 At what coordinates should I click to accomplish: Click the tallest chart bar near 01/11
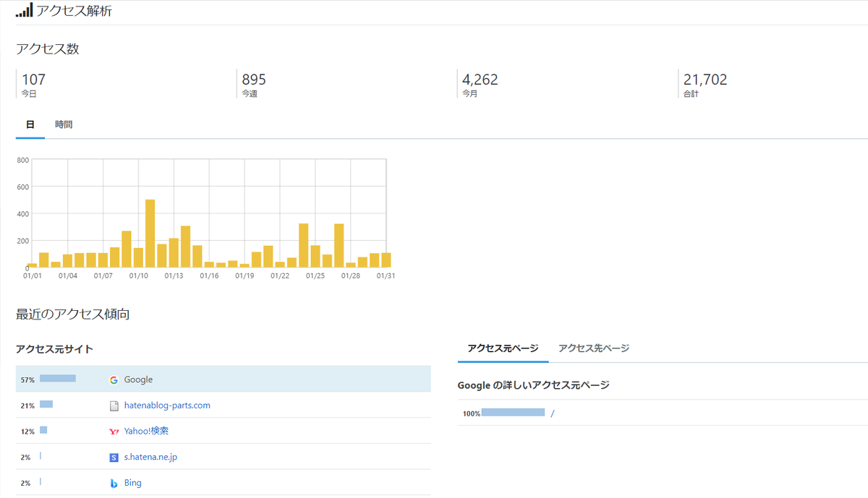tap(150, 233)
